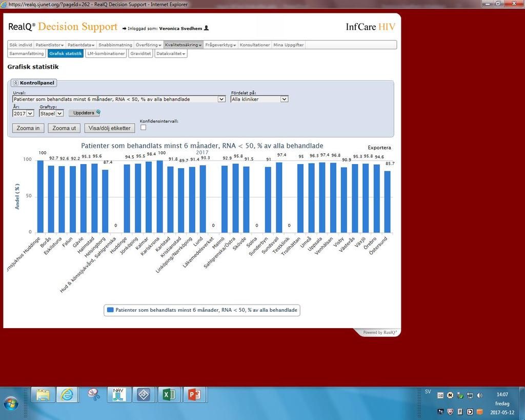525x420 pixels.
Task: Click the Kalmar bar labeled 98.4
Action: tap(149, 197)
